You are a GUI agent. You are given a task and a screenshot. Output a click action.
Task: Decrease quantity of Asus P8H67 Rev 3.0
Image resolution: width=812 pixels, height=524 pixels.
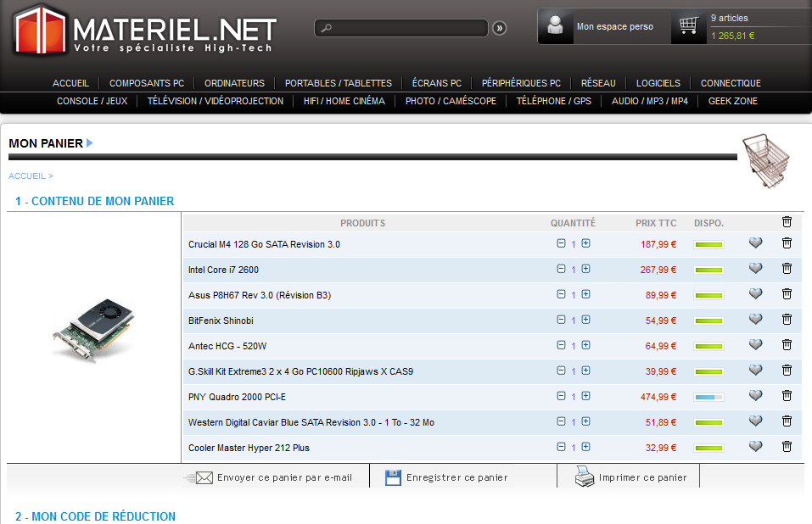click(x=561, y=294)
